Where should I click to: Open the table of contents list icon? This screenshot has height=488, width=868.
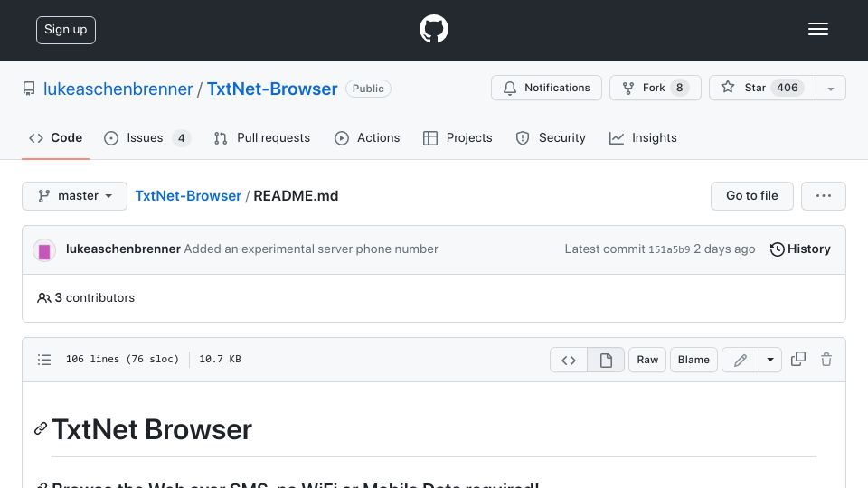(44, 360)
